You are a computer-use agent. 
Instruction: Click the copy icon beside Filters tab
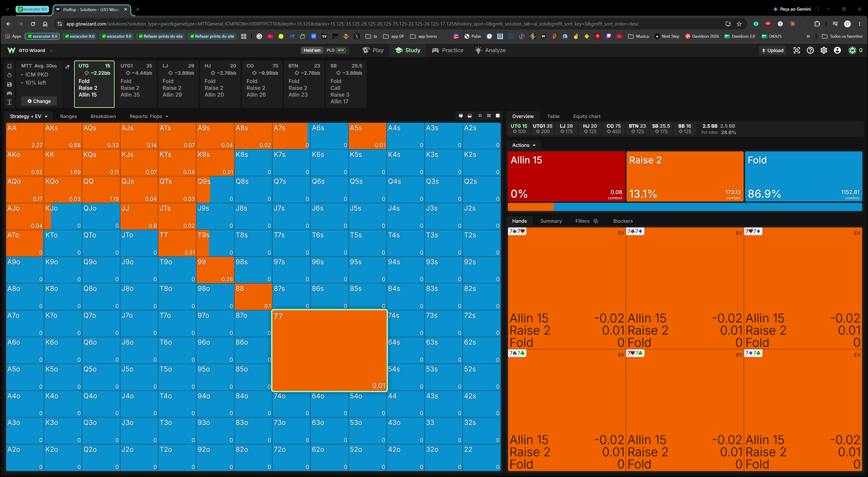(x=596, y=221)
